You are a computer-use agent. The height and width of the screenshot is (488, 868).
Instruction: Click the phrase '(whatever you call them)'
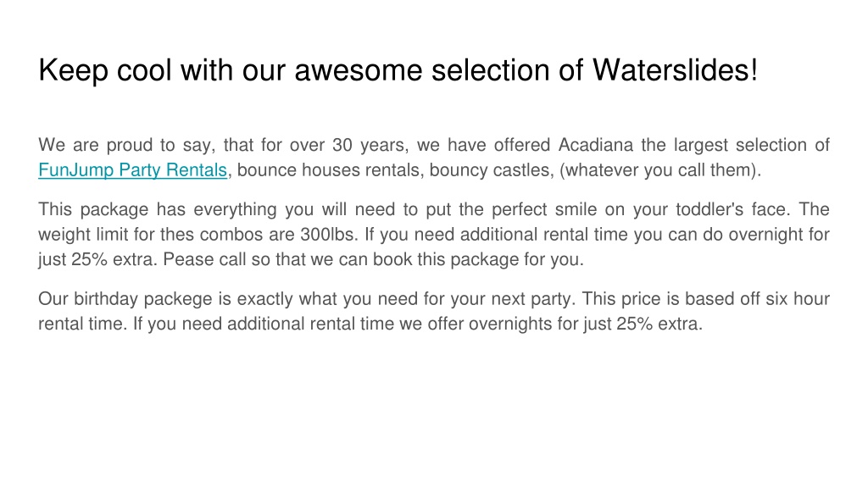(660, 169)
